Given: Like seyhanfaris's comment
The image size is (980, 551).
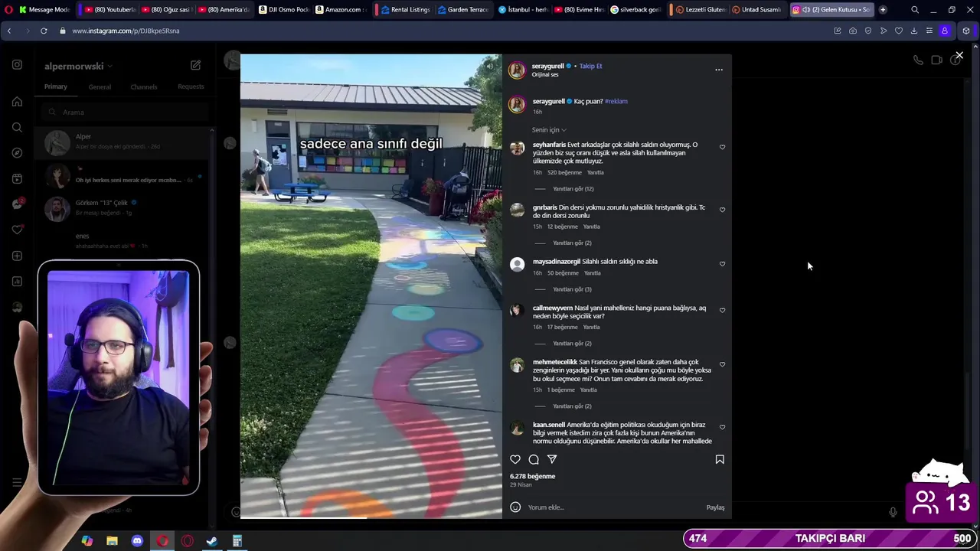Looking at the screenshot, I should (x=722, y=147).
